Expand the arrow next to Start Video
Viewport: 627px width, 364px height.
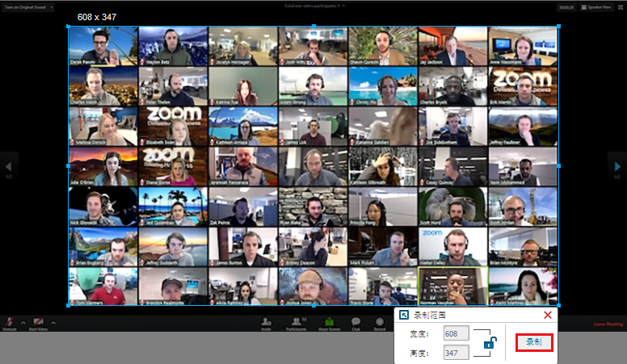(x=53, y=323)
